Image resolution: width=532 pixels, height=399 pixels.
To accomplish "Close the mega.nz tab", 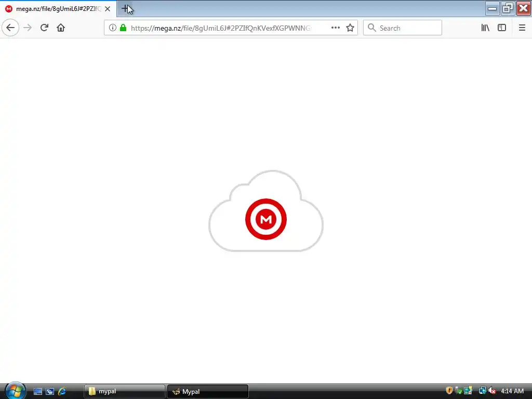I will point(108,9).
